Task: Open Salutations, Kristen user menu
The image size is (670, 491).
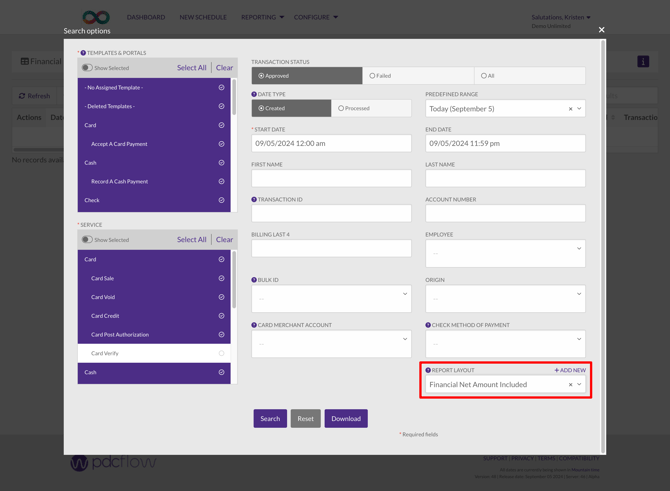Action: [x=561, y=17]
